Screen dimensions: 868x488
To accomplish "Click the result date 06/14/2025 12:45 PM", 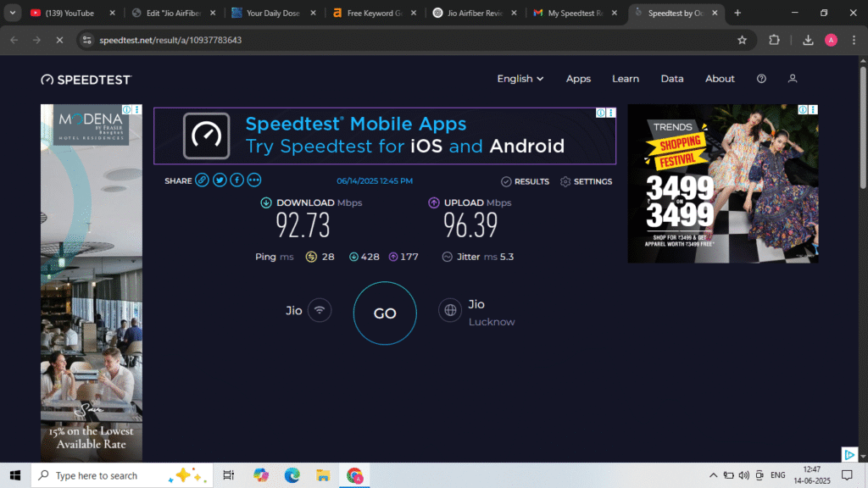I will tap(375, 181).
